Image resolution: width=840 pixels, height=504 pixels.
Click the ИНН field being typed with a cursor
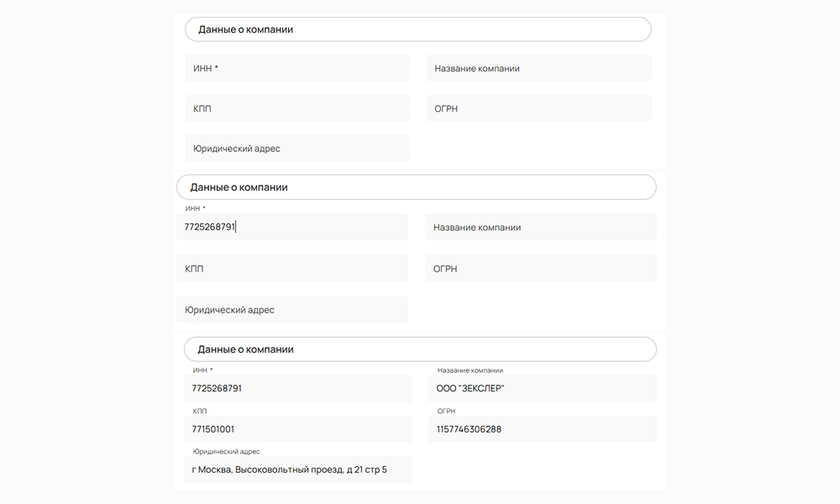(x=291, y=227)
